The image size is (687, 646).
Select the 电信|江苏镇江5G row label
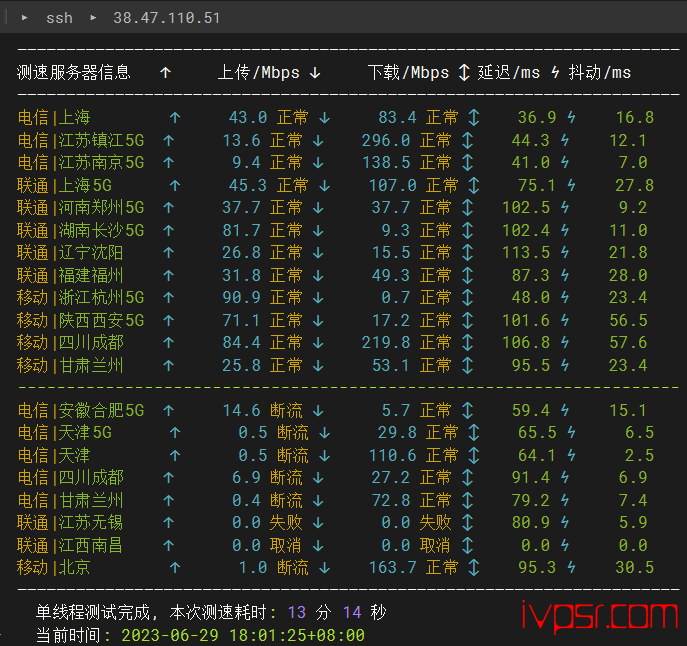[81, 140]
